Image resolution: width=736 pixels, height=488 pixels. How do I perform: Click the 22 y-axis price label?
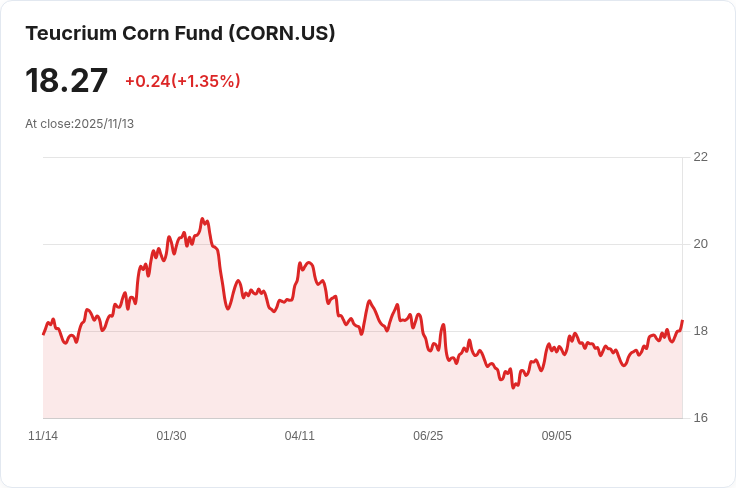(x=700, y=157)
